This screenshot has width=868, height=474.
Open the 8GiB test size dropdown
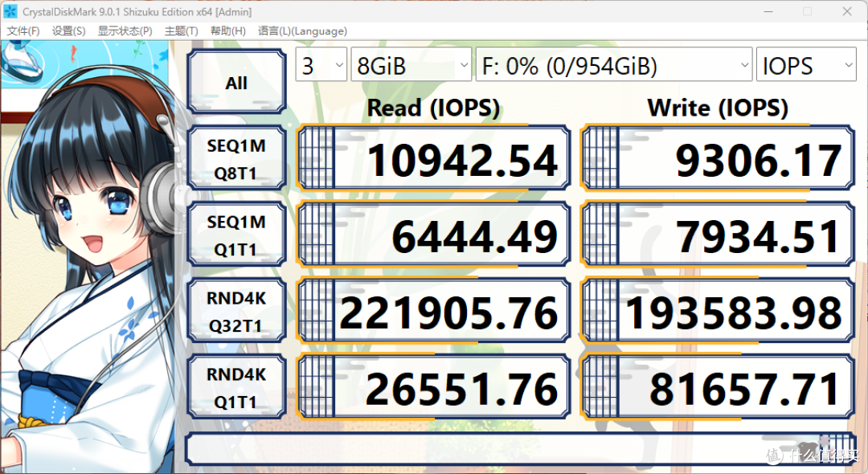pyautogui.click(x=411, y=65)
